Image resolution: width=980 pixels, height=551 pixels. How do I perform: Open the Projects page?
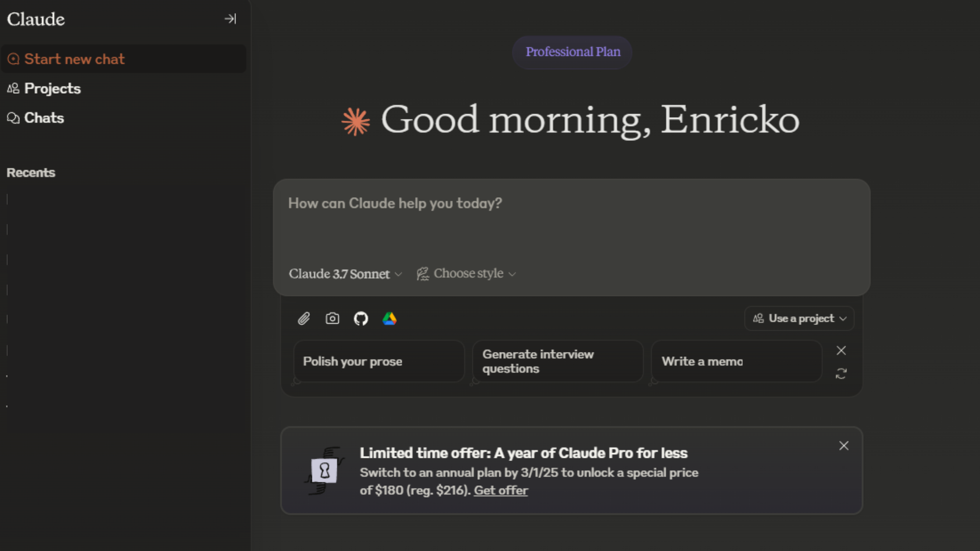click(52, 88)
